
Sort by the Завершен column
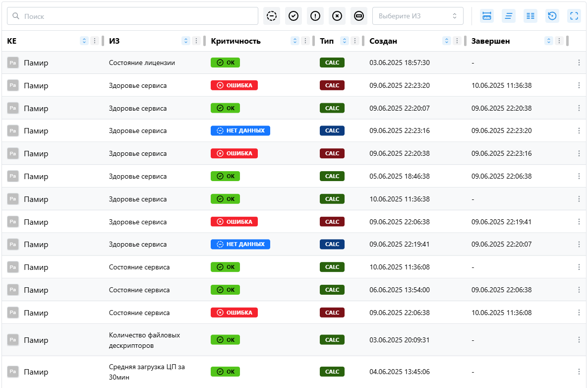pyautogui.click(x=549, y=41)
